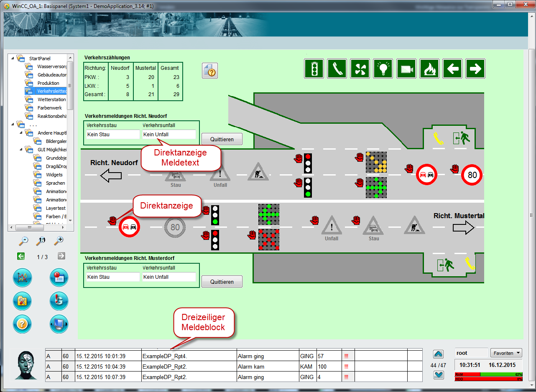Click Quittieren for Richt. Neudorf messages

(x=222, y=139)
